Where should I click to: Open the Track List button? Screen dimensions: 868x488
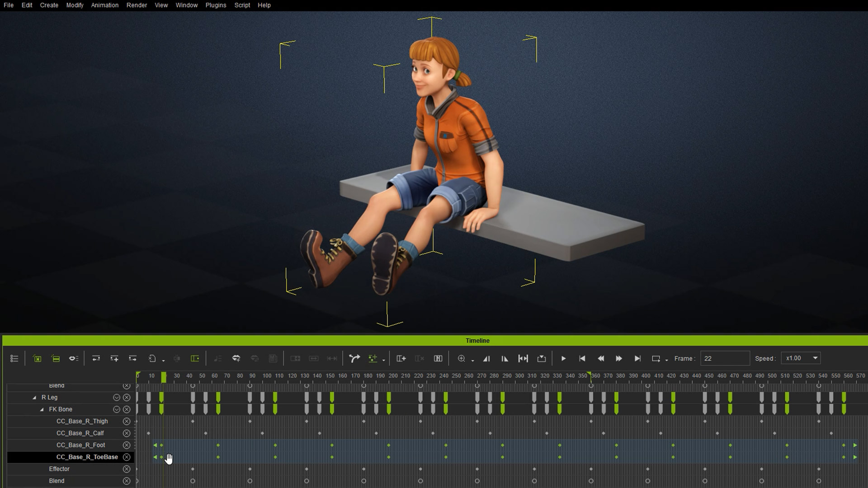point(14,358)
